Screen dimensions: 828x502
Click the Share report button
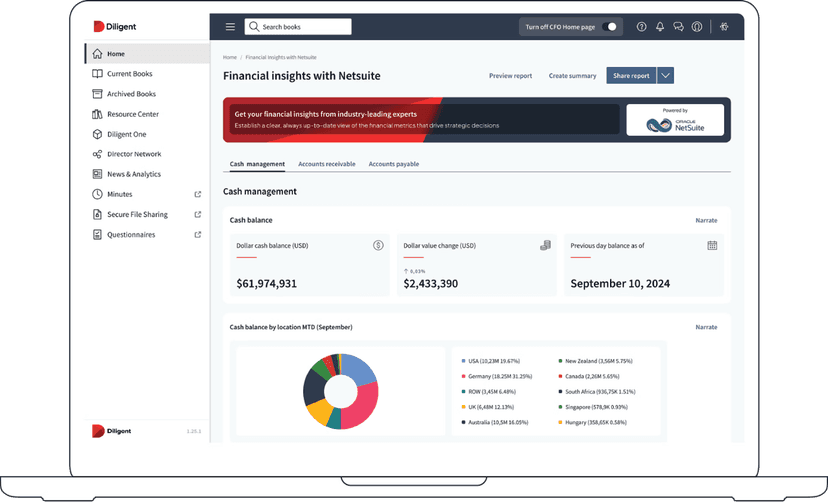pyautogui.click(x=631, y=75)
